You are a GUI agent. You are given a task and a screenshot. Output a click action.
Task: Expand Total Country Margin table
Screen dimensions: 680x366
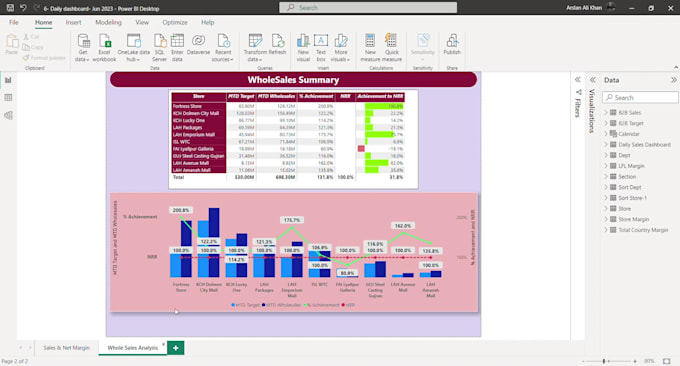pyautogui.click(x=606, y=230)
